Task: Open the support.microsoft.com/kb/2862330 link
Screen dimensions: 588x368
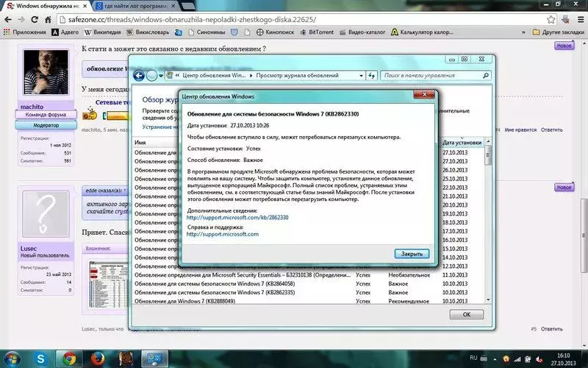Action: tap(237, 217)
